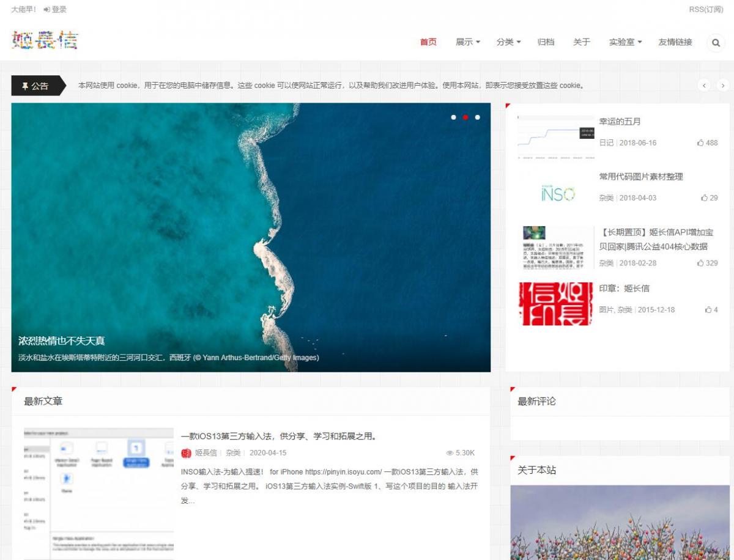Select the second carousel slide dot
The image size is (734, 560).
click(465, 117)
